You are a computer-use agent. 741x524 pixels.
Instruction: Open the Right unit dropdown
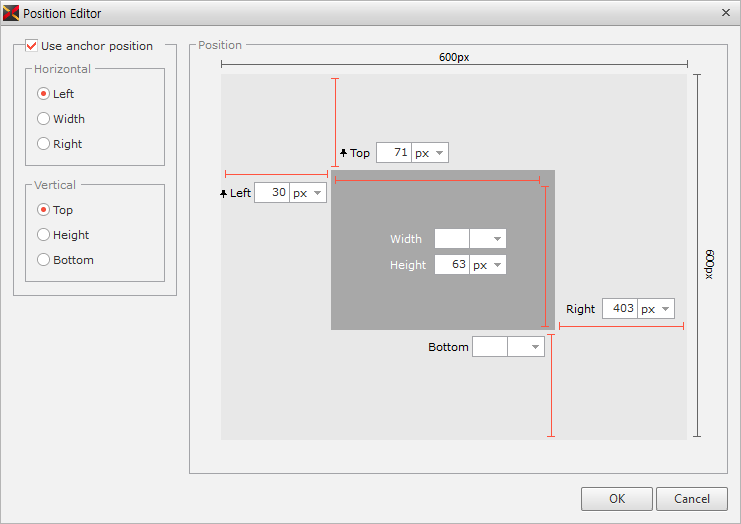[664, 309]
